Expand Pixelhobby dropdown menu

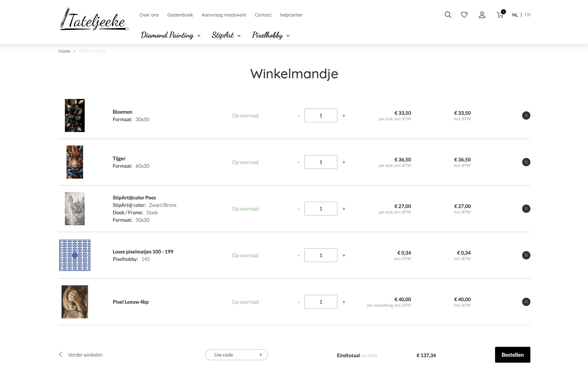click(271, 35)
